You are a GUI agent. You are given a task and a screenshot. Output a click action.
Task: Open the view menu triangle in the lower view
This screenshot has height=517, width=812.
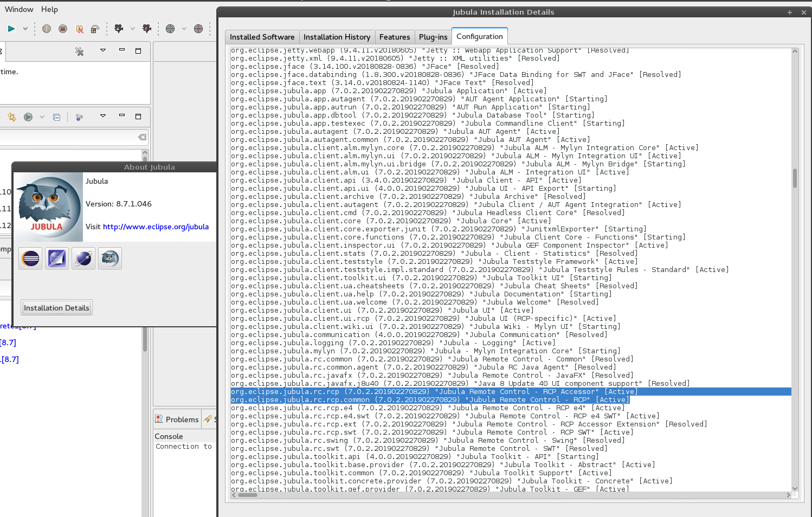coord(103,116)
